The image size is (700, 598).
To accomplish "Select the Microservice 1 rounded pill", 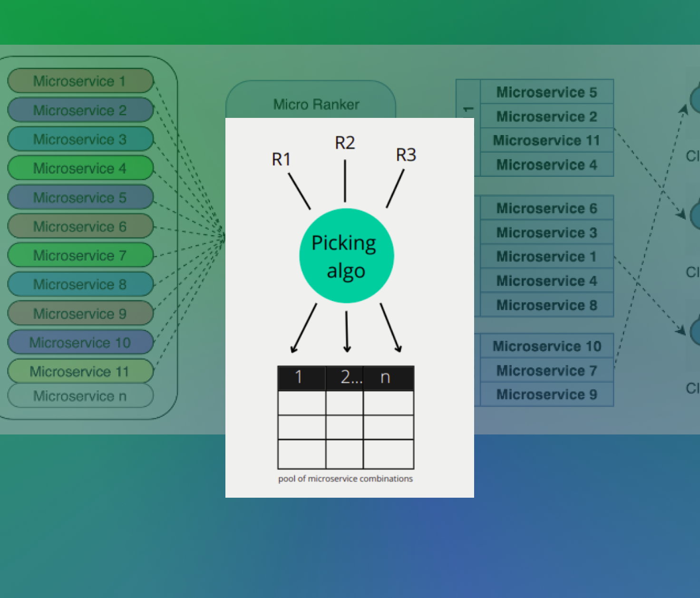I will point(80,81).
